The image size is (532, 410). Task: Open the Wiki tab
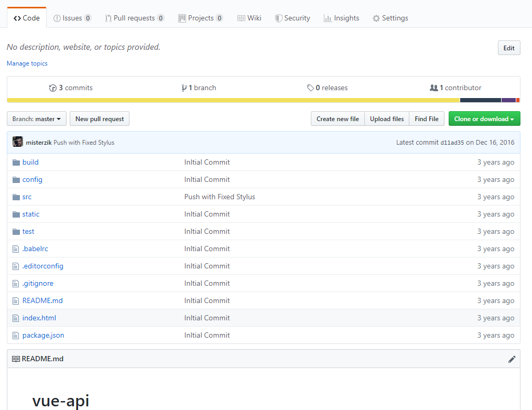coord(249,18)
